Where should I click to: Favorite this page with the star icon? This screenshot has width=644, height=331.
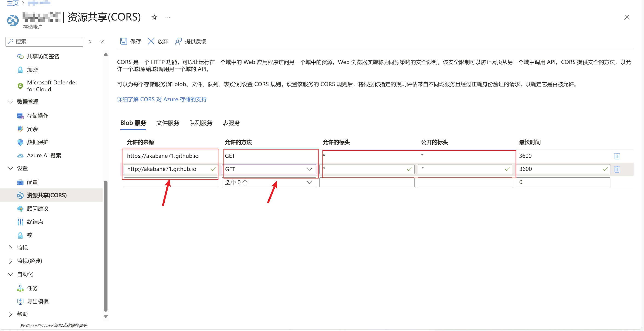point(154,17)
